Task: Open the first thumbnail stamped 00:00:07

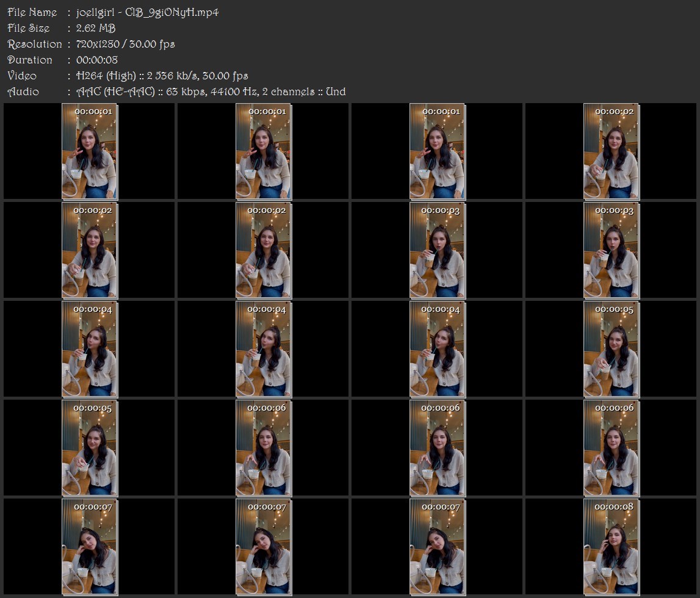Action: (89, 547)
